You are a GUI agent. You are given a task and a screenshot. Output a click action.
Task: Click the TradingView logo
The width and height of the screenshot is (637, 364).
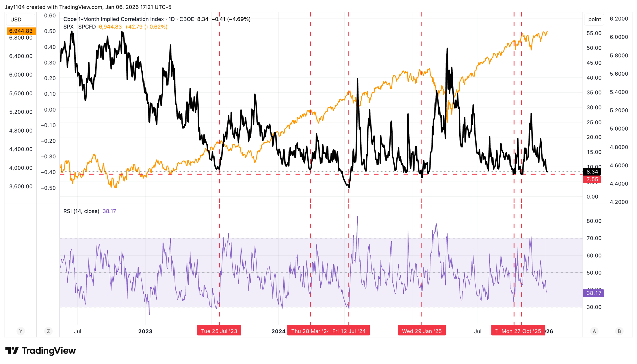click(41, 351)
